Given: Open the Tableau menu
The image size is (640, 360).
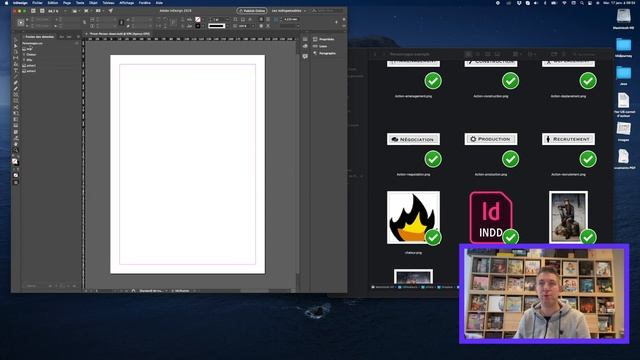Looking at the screenshot, I should 109,3.
